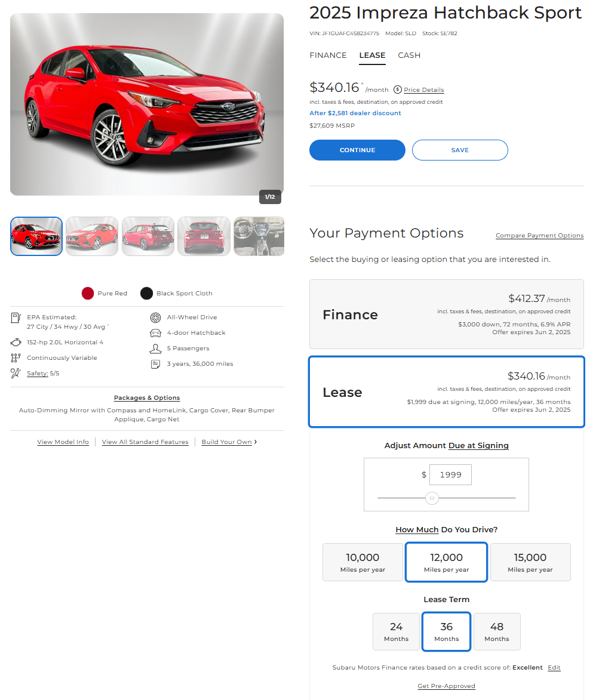
Task: Click the engine horsepower icon
Action: tap(16, 343)
